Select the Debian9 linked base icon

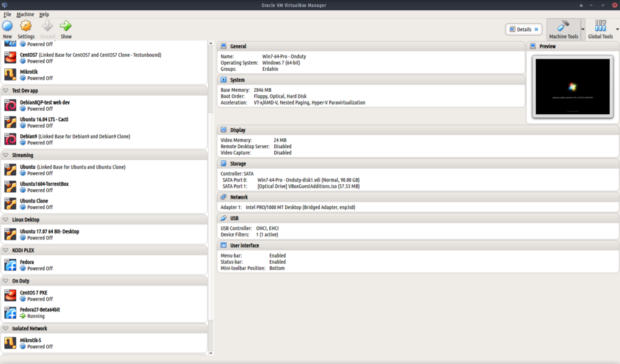tap(10, 139)
